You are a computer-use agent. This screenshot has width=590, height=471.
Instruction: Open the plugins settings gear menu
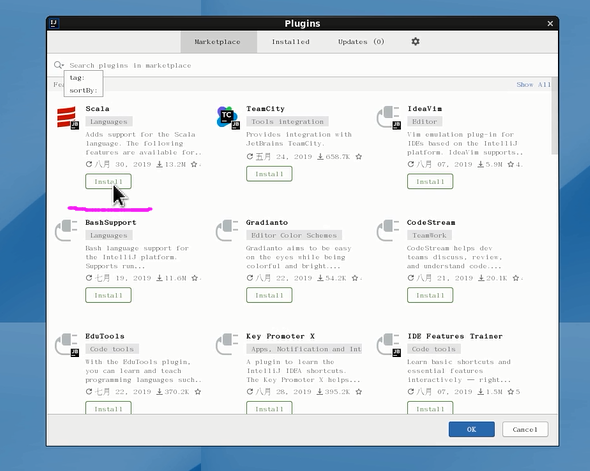pos(415,41)
